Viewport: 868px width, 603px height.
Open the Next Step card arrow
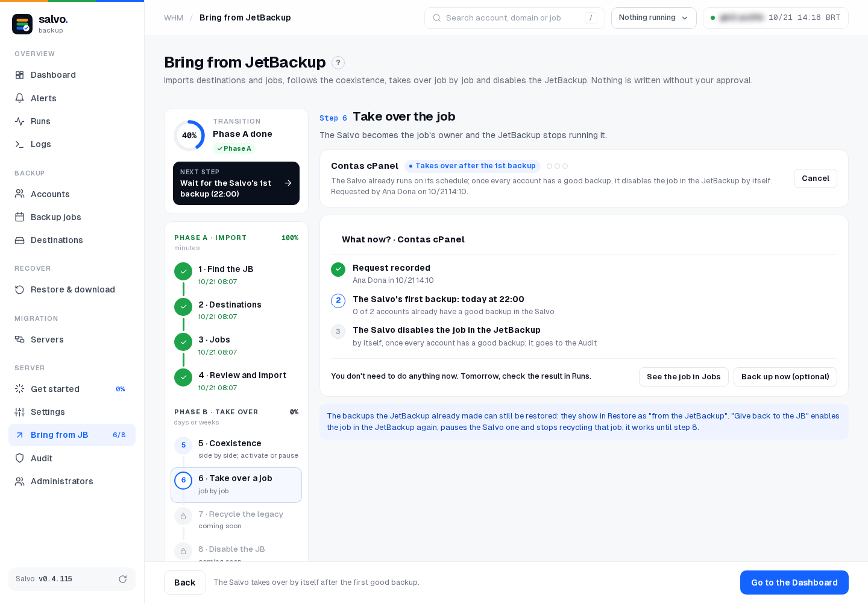tap(288, 183)
